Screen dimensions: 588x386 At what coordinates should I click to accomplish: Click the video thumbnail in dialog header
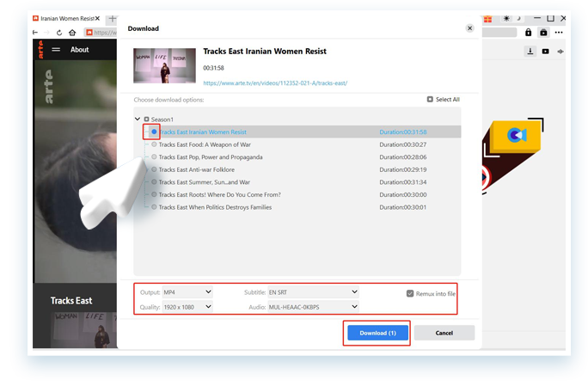164,65
